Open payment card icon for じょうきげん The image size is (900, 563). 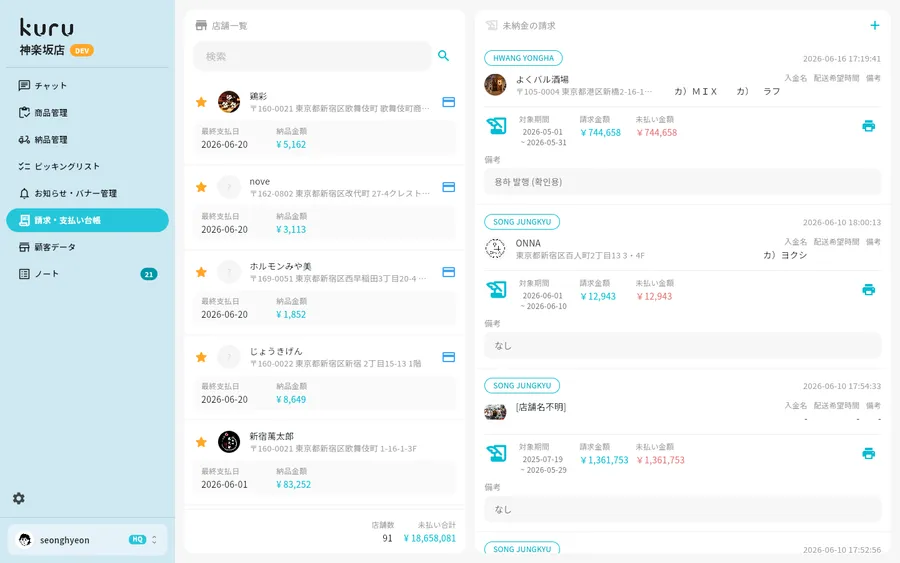click(x=449, y=357)
